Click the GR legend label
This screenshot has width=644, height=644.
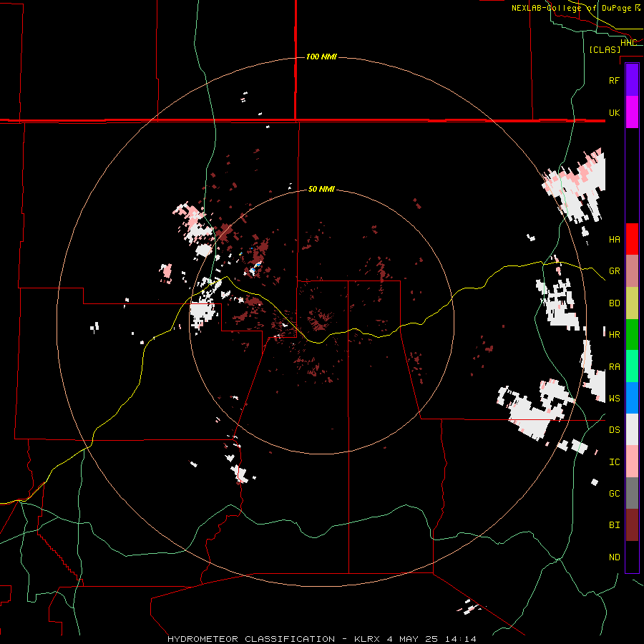click(x=614, y=271)
